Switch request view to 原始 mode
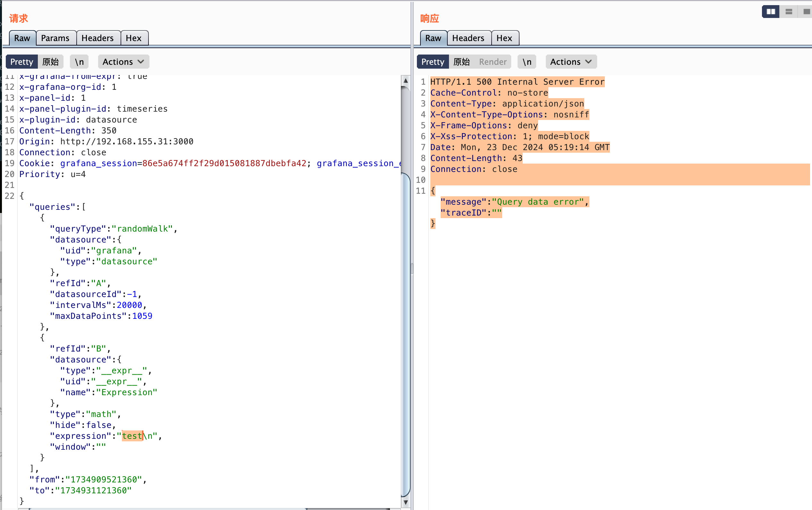The height and width of the screenshot is (510, 812). (51, 62)
